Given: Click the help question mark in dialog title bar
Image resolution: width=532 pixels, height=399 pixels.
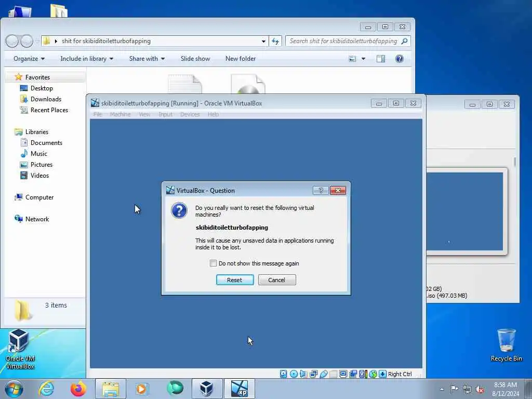Looking at the screenshot, I should 321,190.
